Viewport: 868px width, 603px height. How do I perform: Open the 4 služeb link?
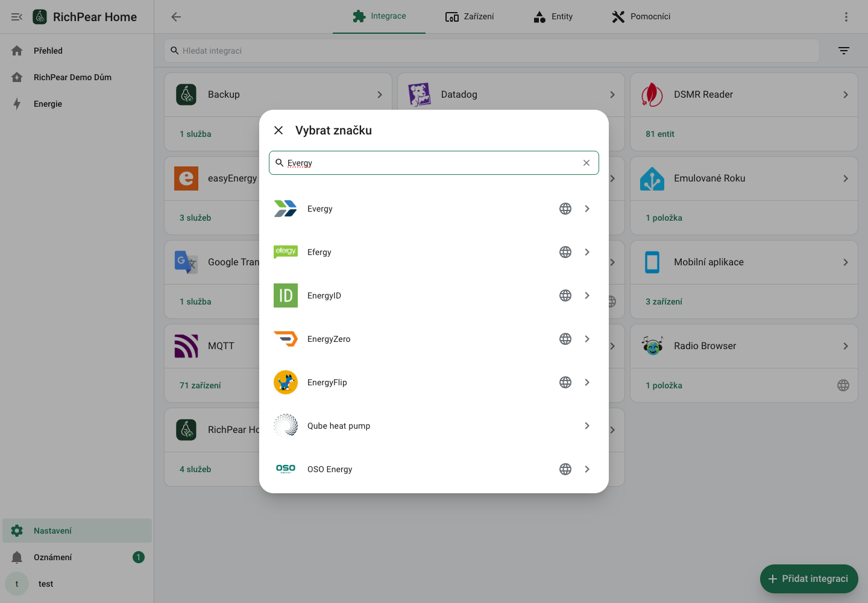(x=195, y=469)
